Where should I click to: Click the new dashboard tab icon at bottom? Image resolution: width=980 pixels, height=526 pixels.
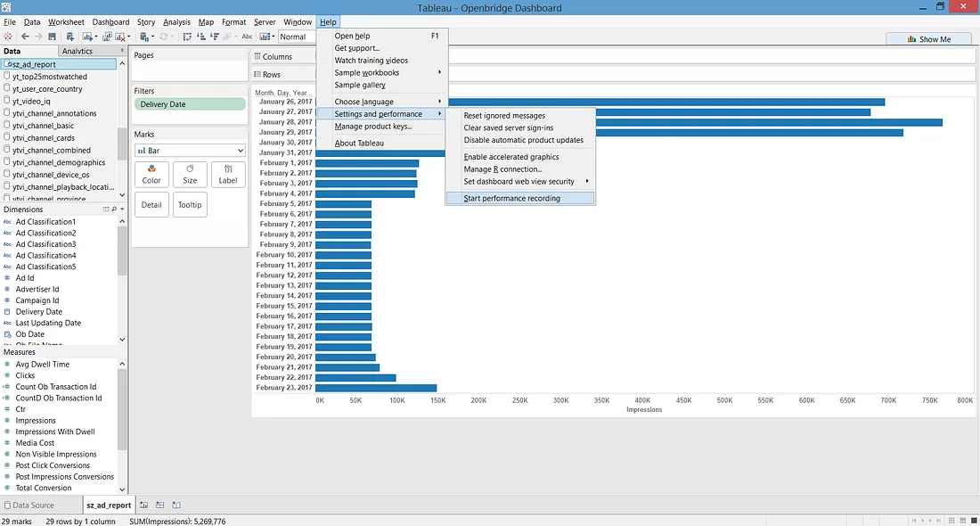(x=160, y=505)
